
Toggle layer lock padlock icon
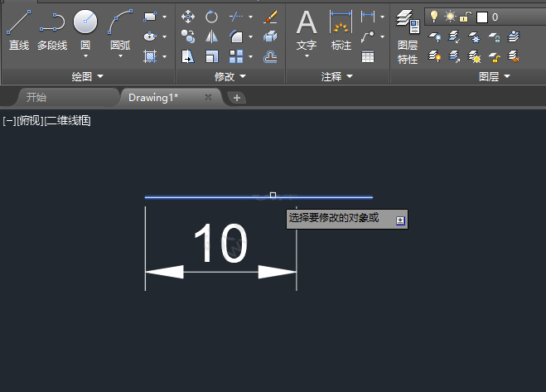point(466,17)
